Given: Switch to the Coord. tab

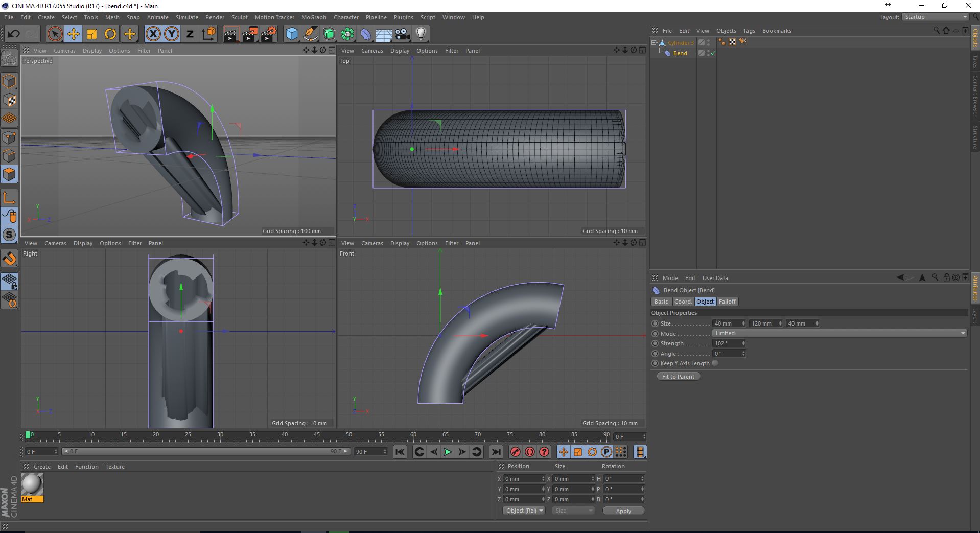Looking at the screenshot, I should [x=683, y=302].
